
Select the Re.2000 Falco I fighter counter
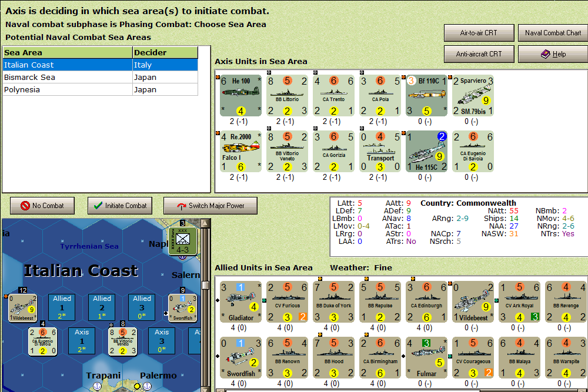(240, 152)
